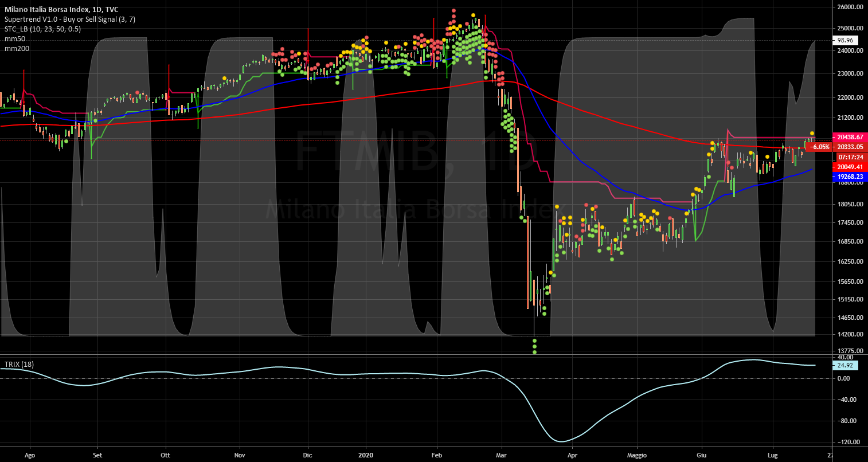Image resolution: width=868 pixels, height=462 pixels.
Task: Click the -6.05% change label
Action: click(x=819, y=147)
